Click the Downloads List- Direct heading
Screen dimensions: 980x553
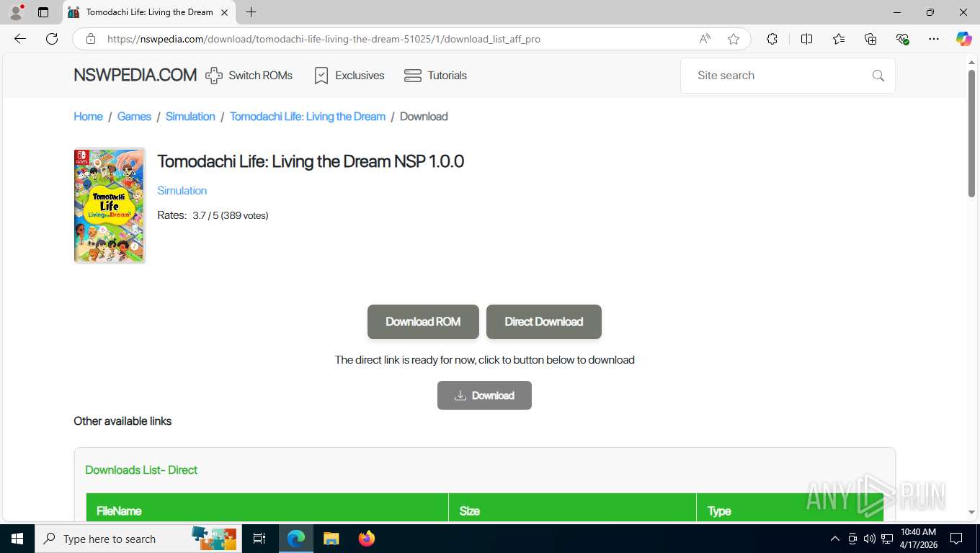pos(141,470)
